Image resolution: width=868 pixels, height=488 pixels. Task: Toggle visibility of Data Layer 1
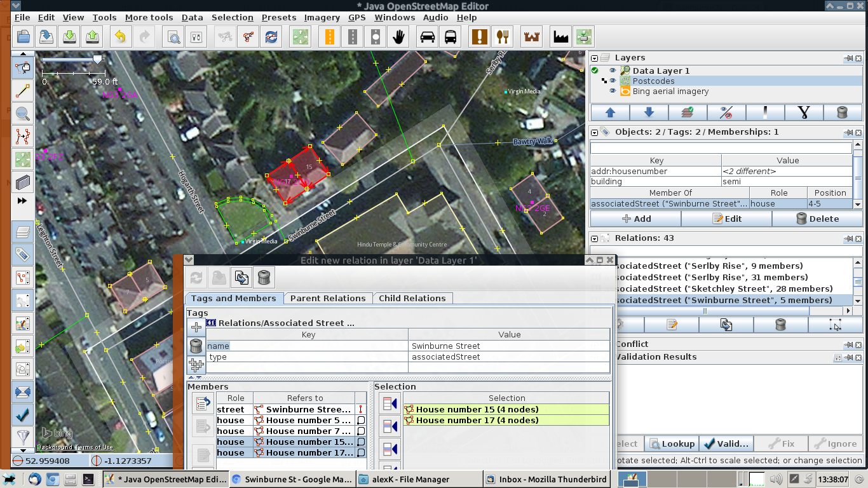[x=613, y=71]
